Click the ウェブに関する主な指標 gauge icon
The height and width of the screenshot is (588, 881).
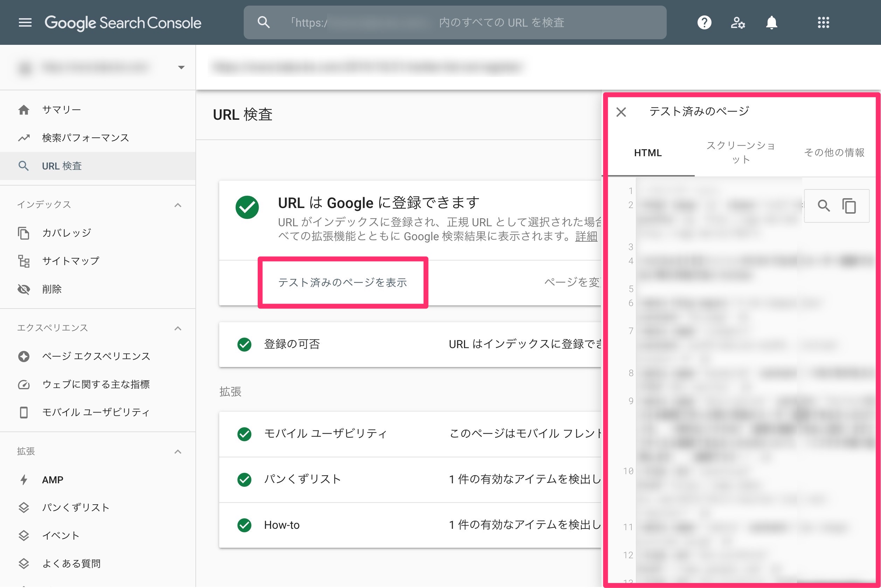[x=23, y=385]
